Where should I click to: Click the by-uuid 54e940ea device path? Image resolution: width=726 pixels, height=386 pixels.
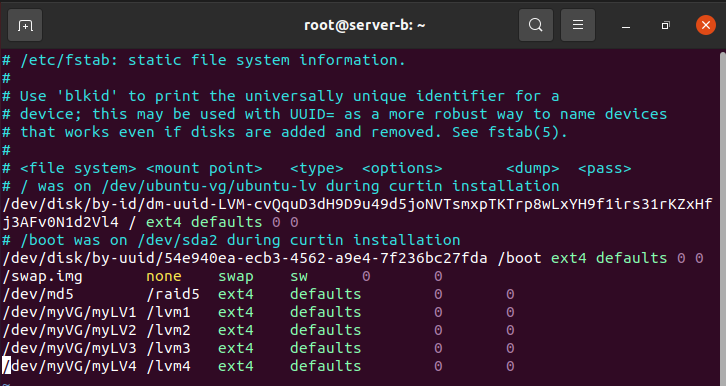(x=244, y=258)
